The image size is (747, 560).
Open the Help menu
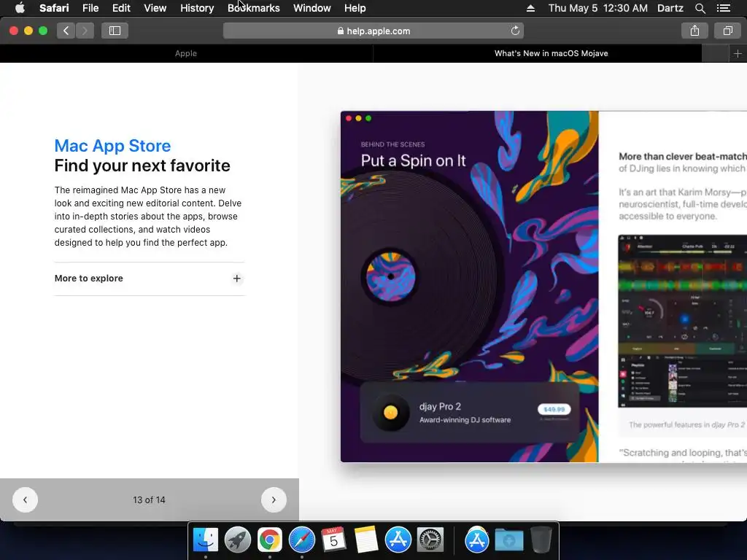pyautogui.click(x=355, y=8)
